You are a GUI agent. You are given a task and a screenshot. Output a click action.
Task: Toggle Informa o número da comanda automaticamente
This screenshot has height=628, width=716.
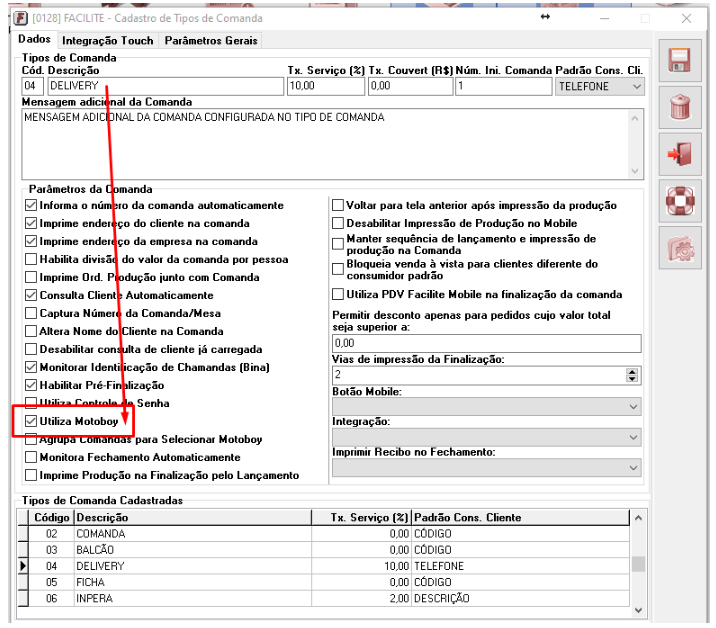click(31, 205)
